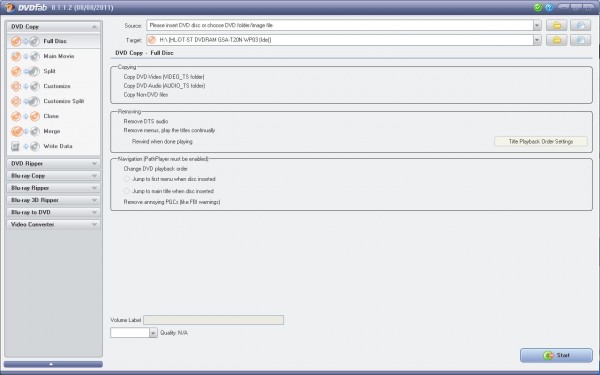This screenshot has width=600, height=375.
Task: Toggle Change DVD playback order
Action: [x=155, y=169]
